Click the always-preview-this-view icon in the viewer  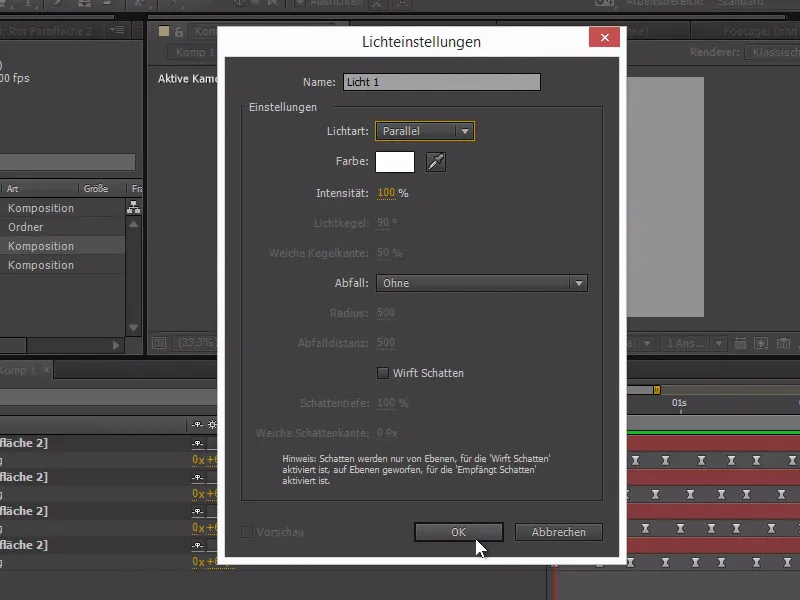159,343
